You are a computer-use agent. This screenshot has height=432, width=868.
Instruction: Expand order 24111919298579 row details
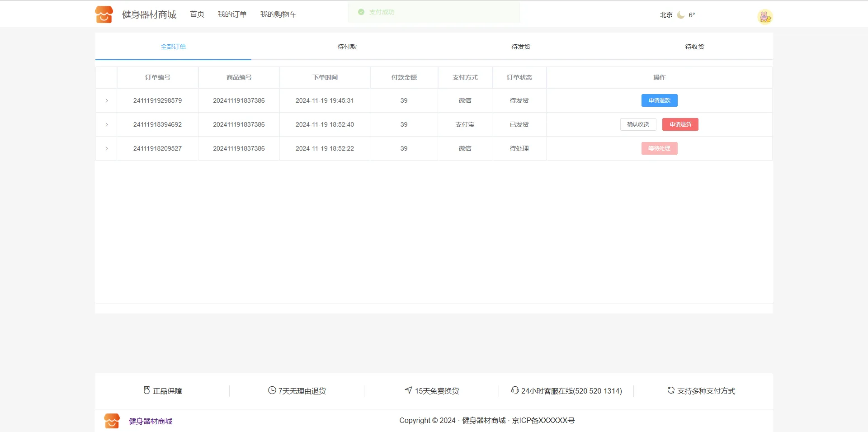click(x=107, y=100)
